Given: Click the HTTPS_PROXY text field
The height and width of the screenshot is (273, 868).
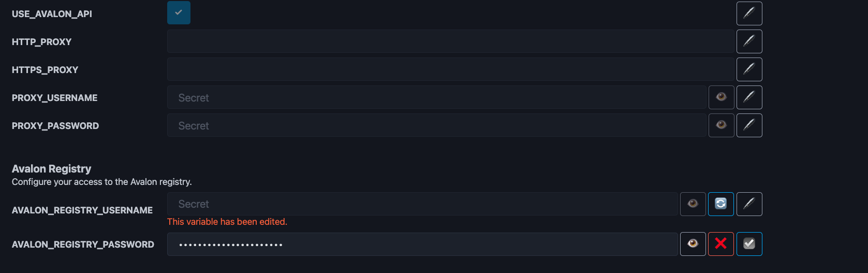Looking at the screenshot, I should 450,69.
